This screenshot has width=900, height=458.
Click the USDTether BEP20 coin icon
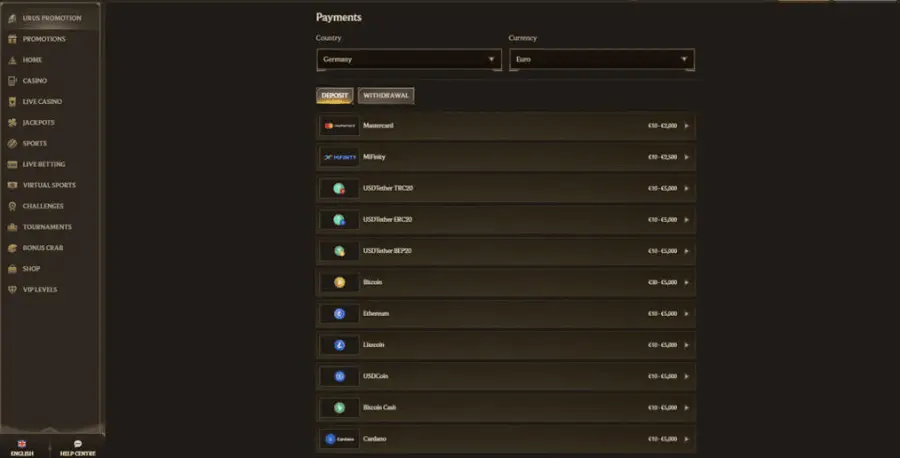(x=339, y=251)
